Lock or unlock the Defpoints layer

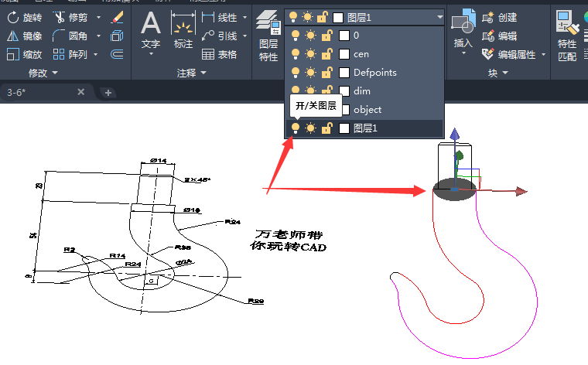point(327,73)
